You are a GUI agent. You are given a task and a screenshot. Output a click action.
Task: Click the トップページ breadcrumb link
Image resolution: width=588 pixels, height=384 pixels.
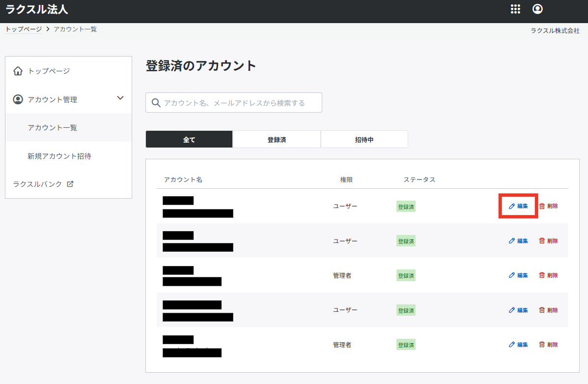pyautogui.click(x=24, y=29)
